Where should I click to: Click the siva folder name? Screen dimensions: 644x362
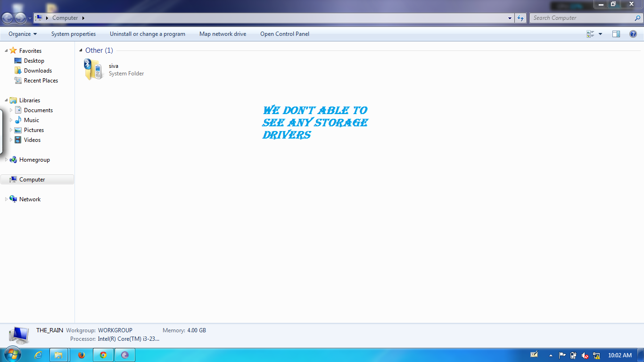tap(114, 66)
